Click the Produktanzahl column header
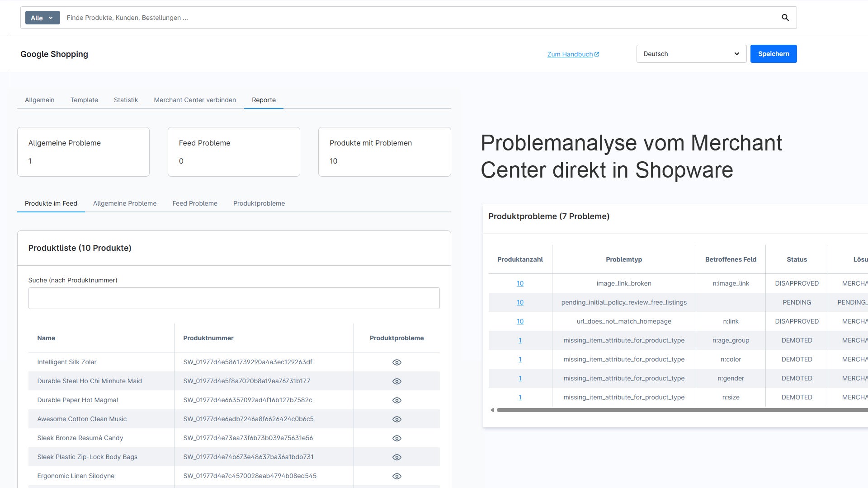 520,259
